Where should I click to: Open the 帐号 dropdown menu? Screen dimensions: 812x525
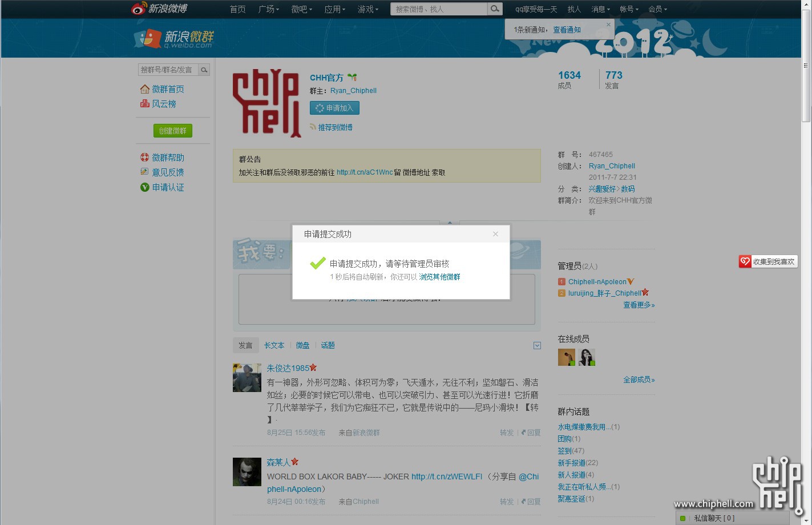tap(629, 9)
